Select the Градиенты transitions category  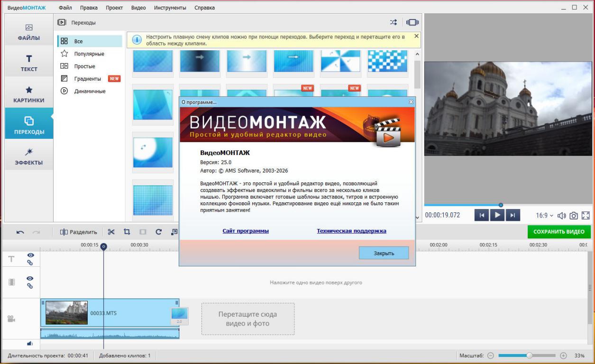point(87,79)
